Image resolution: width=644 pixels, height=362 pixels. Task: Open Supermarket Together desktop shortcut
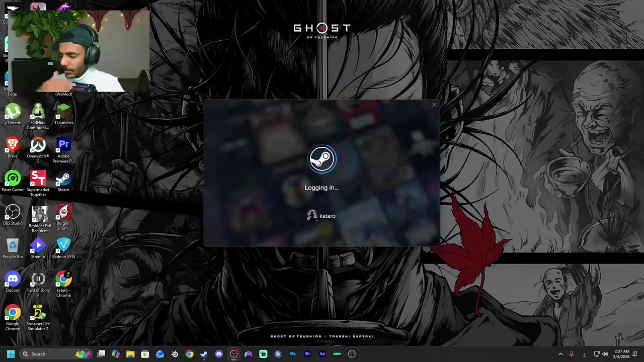(x=38, y=184)
